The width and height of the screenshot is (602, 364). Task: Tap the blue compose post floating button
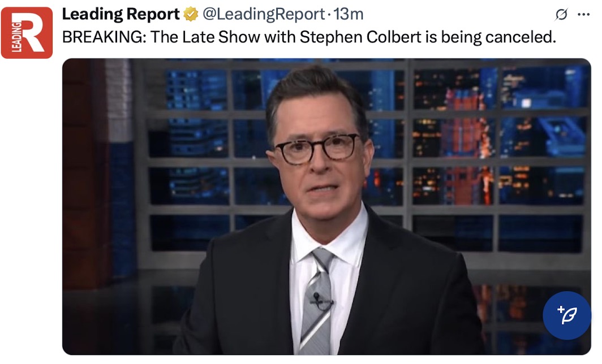coord(567,315)
